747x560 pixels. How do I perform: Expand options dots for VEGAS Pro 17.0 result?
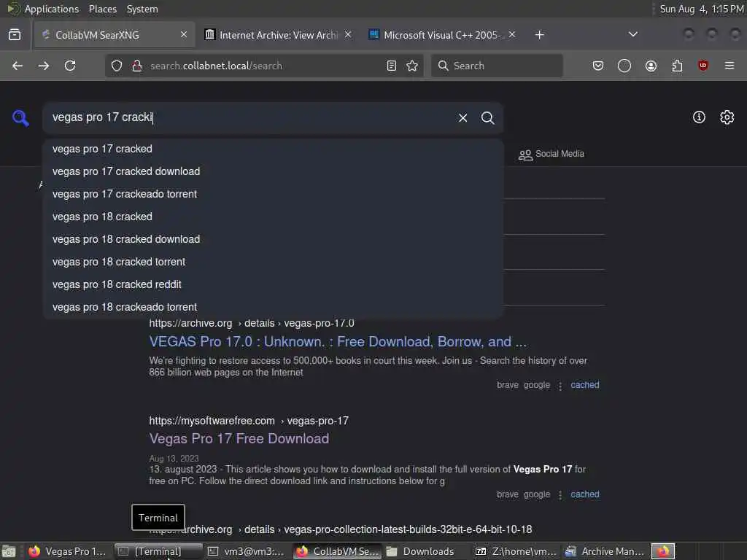click(560, 386)
